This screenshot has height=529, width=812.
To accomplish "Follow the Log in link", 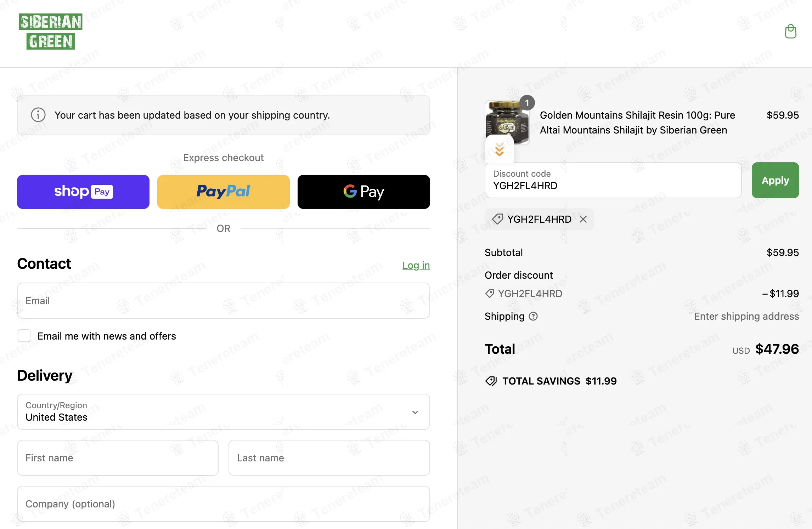I will [416, 265].
